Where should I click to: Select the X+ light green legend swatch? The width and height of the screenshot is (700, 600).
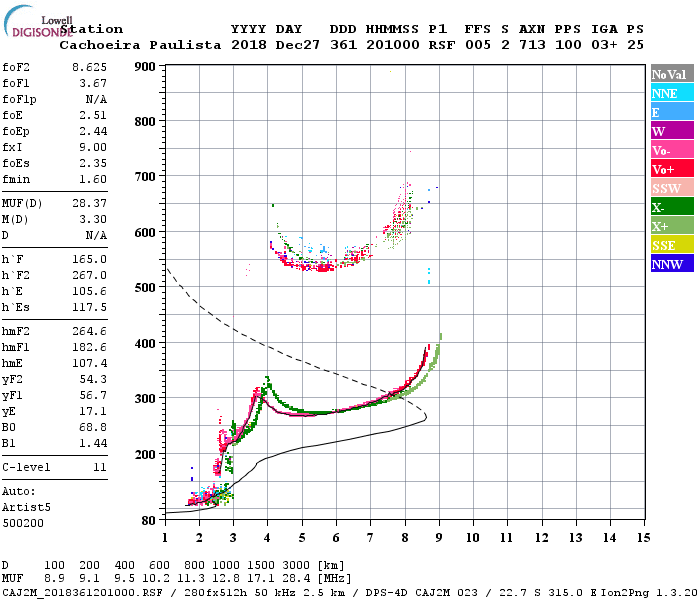click(672, 226)
